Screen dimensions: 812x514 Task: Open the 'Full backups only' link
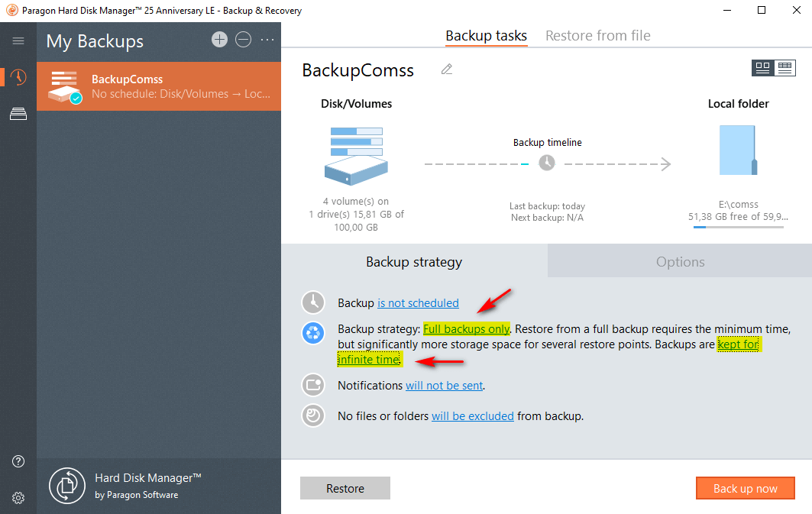tap(467, 329)
